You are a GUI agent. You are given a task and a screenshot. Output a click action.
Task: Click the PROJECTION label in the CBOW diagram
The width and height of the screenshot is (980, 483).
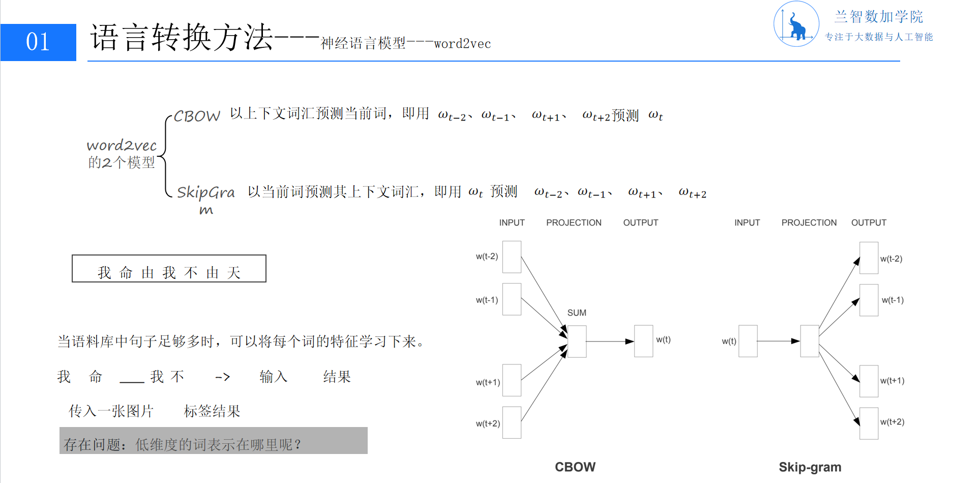coord(574,222)
